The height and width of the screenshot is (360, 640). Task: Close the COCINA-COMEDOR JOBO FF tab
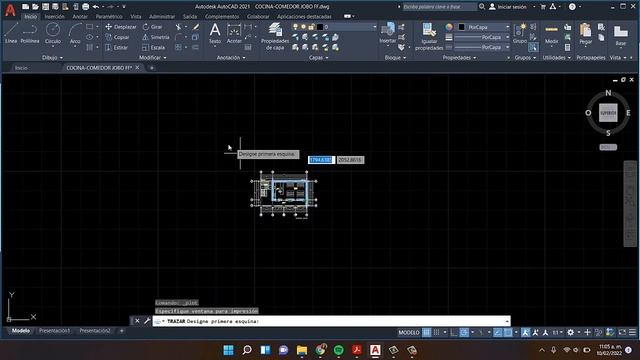[x=138, y=68]
